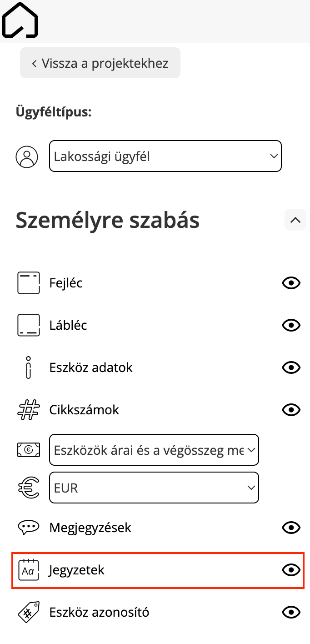
Task: Click the Eszköz azonosító tag icon
Action: [29, 612]
